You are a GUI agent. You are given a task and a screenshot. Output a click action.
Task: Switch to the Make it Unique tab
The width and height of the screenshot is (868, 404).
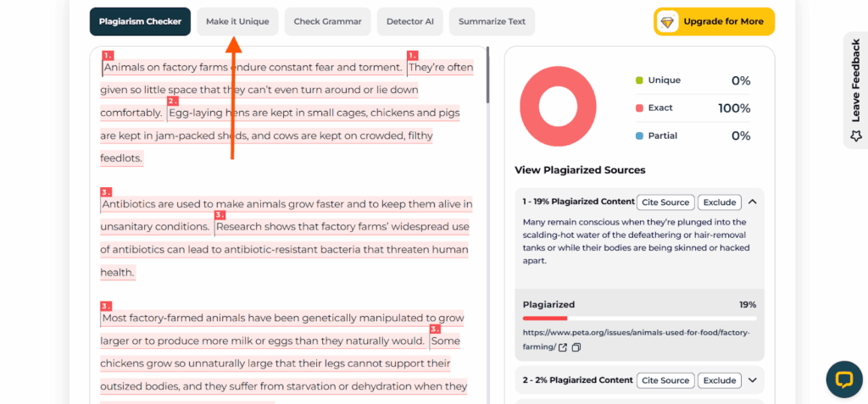click(x=237, y=21)
